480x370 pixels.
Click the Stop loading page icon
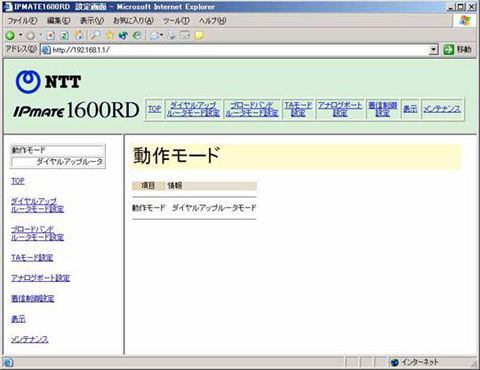[50, 35]
